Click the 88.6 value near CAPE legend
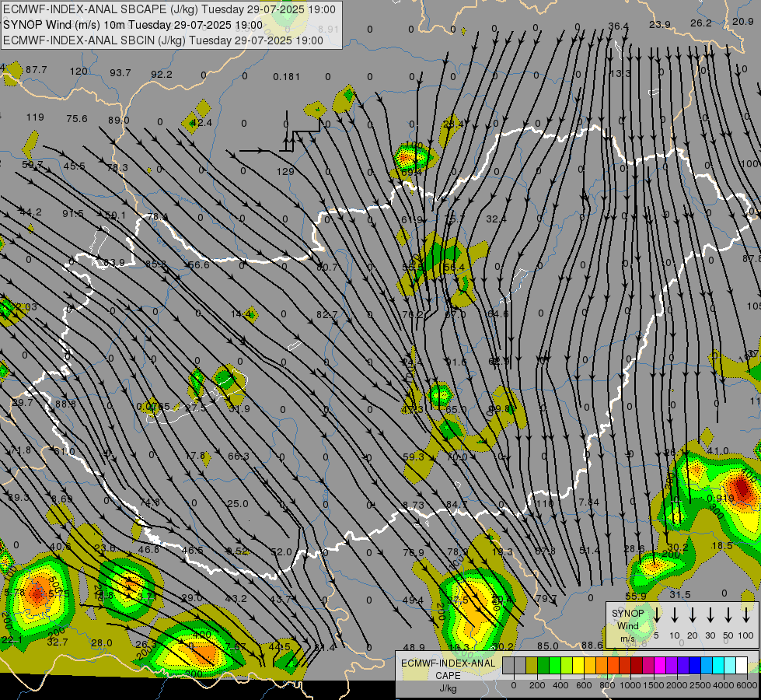761x700 pixels. pos(592,645)
